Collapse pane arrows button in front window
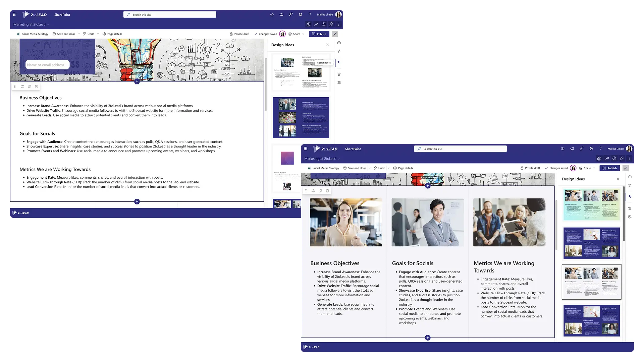 coord(626,168)
